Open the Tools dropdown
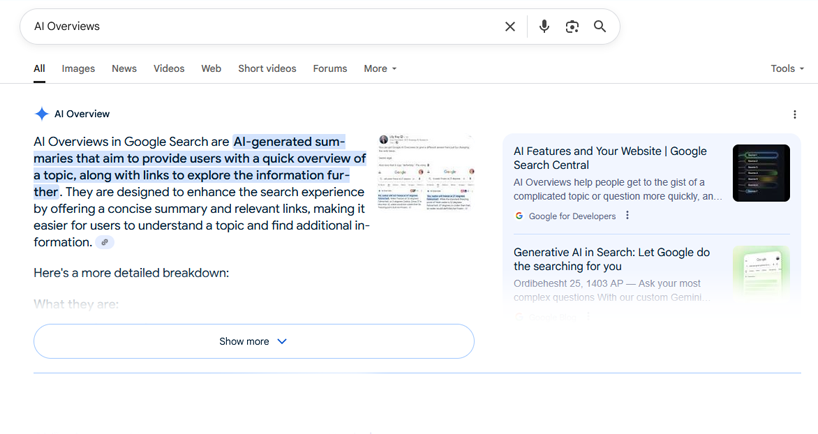818x434 pixels. point(787,68)
